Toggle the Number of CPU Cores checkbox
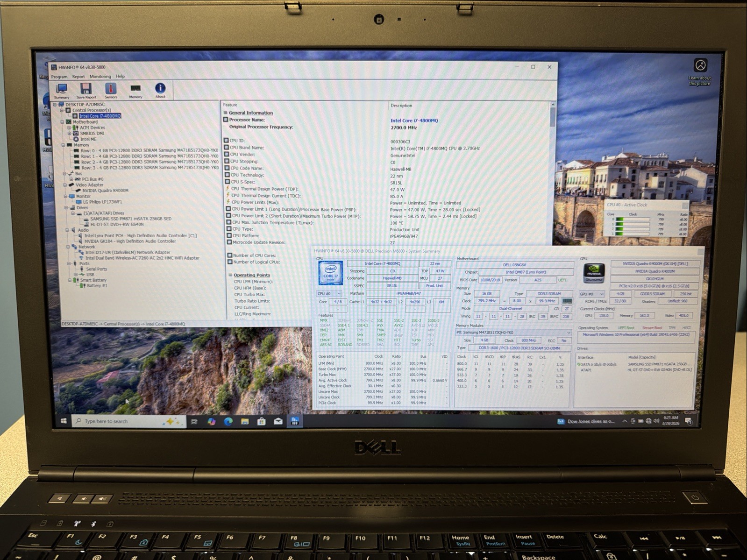The width and height of the screenshot is (747, 560). (229, 255)
